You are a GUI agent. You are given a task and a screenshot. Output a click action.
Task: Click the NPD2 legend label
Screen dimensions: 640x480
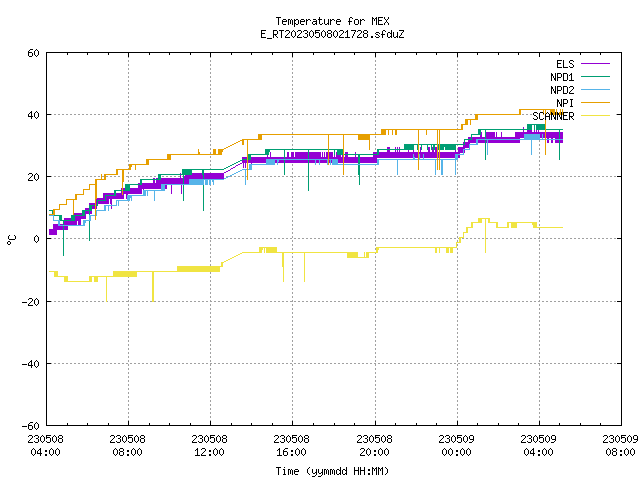pyautogui.click(x=562, y=90)
